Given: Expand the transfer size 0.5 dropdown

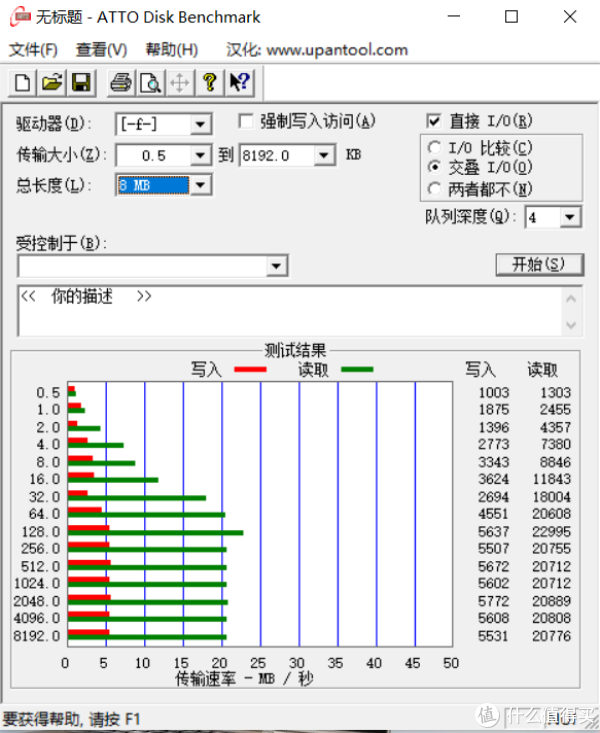Looking at the screenshot, I should (x=200, y=155).
